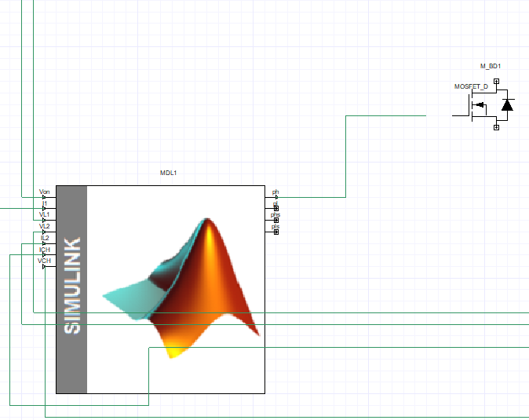Click the MOSFET gate lead line
The height and width of the screenshot is (420, 529).
click(461, 115)
